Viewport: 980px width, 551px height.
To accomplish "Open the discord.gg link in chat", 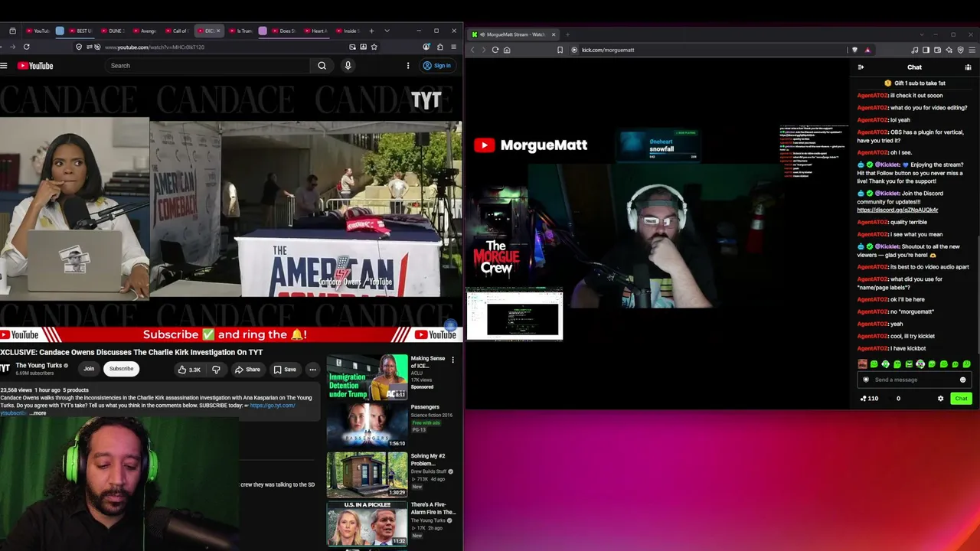I will (x=897, y=210).
